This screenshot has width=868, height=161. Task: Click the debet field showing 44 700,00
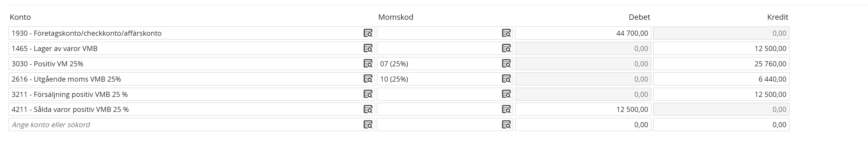click(x=583, y=33)
